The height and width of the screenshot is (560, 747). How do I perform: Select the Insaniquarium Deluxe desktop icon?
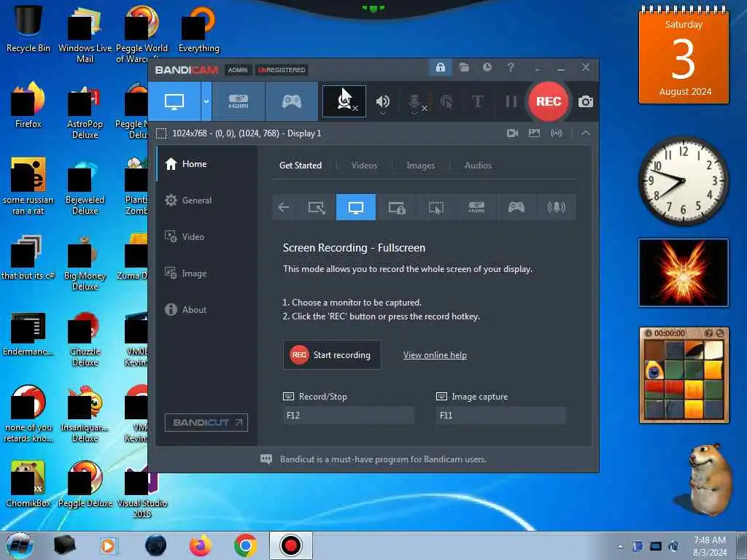pos(85,413)
